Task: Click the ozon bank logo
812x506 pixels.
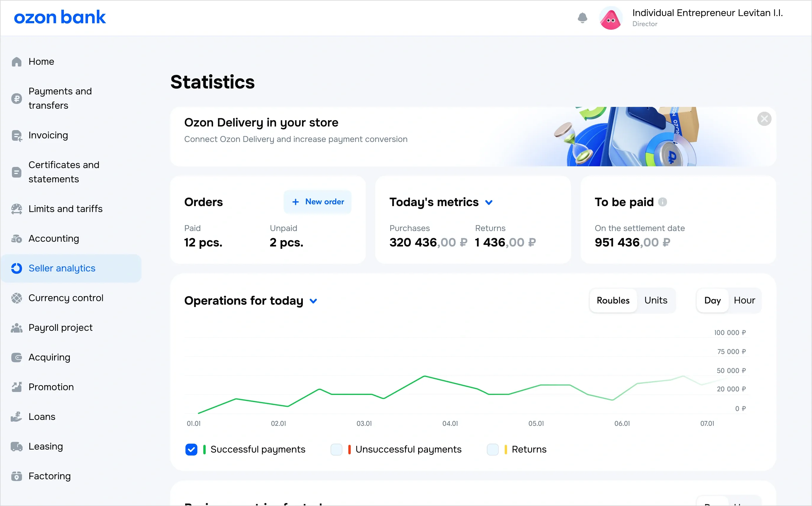Action: tap(60, 17)
